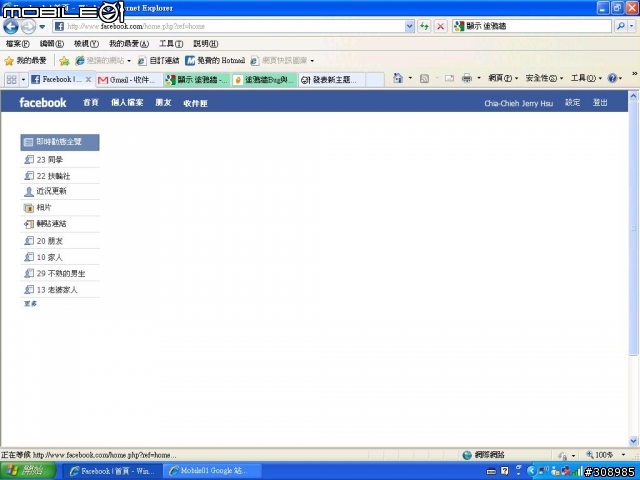
Task: Open the 建議的網站 favorites link
Action: point(103,61)
